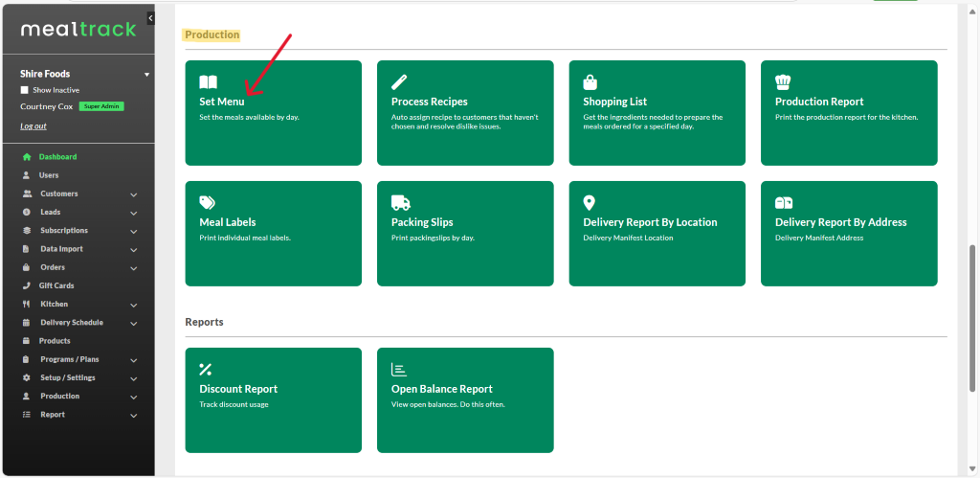Click the Production section heading

212,35
